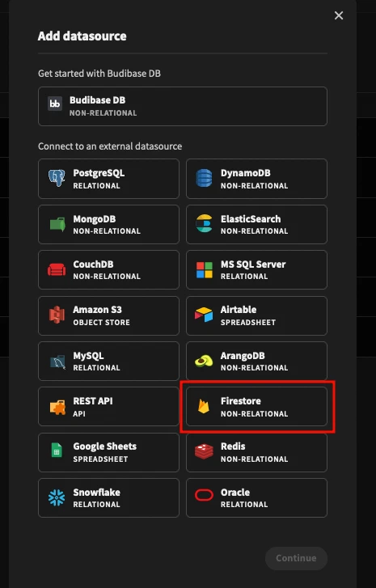The image size is (376, 588).
Task: Click the REST API puzzle icon
Action: pyautogui.click(x=57, y=408)
